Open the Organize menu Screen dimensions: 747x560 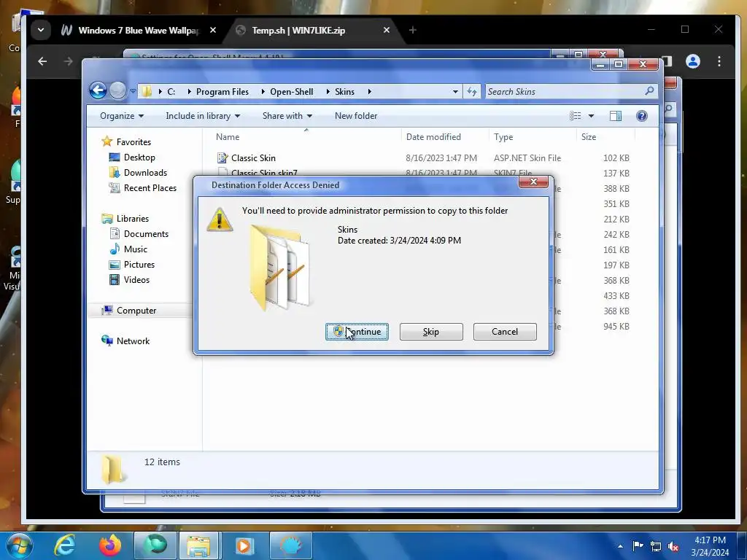[122, 116]
